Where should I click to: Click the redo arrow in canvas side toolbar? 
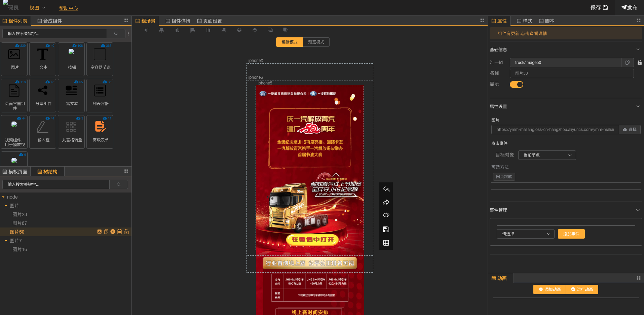(386, 202)
